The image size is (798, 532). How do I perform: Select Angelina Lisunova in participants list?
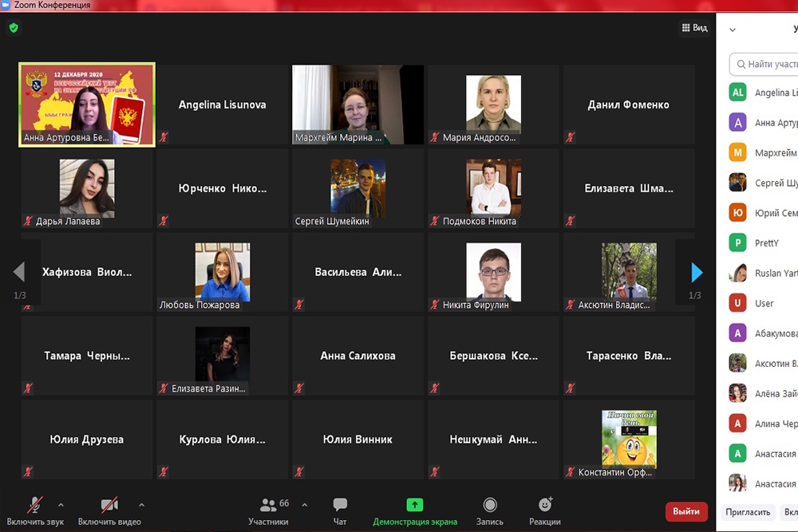point(764,93)
